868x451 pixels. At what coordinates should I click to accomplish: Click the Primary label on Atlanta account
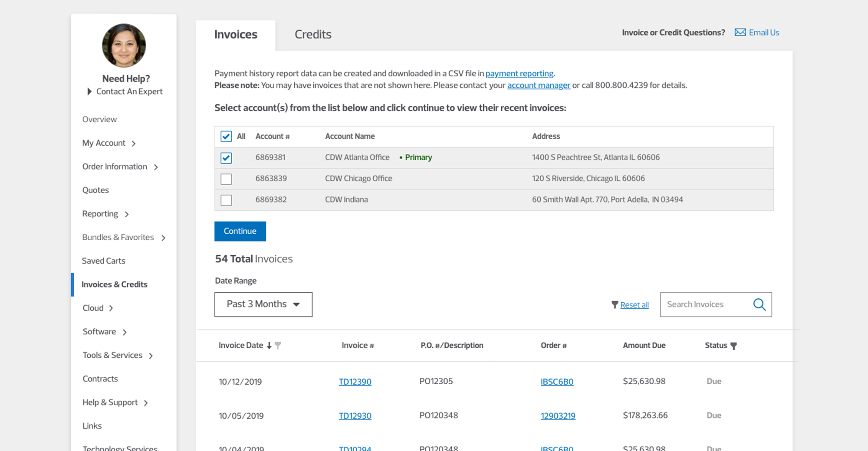[x=418, y=157]
